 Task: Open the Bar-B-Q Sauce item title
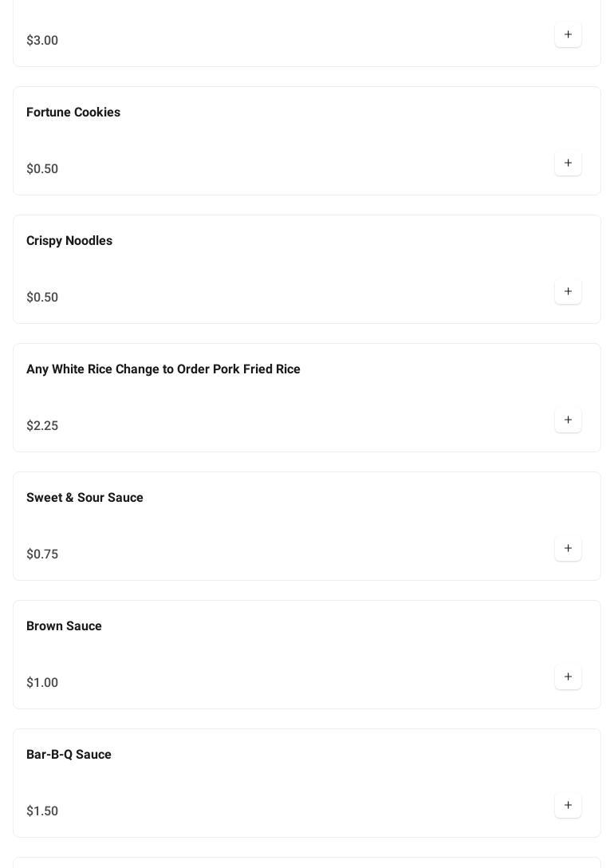(69, 755)
